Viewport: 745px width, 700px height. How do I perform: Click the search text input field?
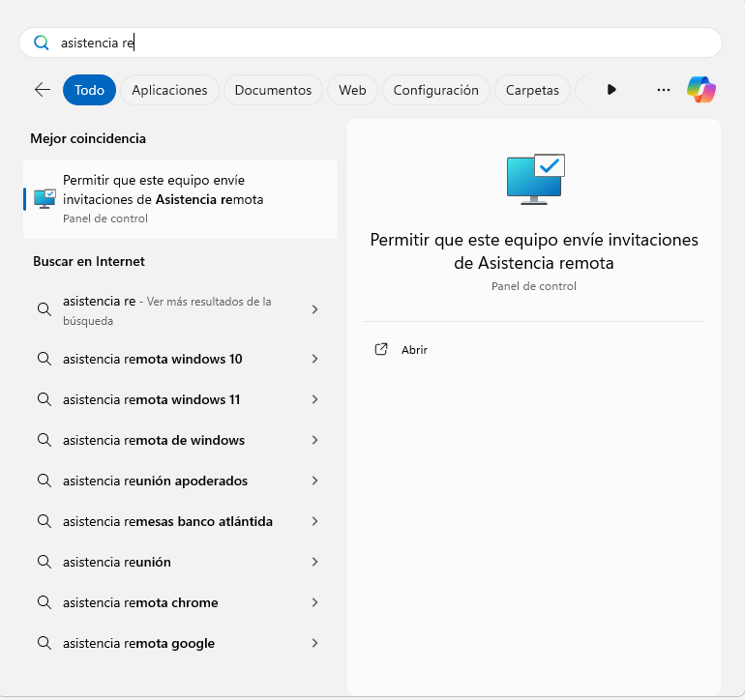tap(387, 43)
